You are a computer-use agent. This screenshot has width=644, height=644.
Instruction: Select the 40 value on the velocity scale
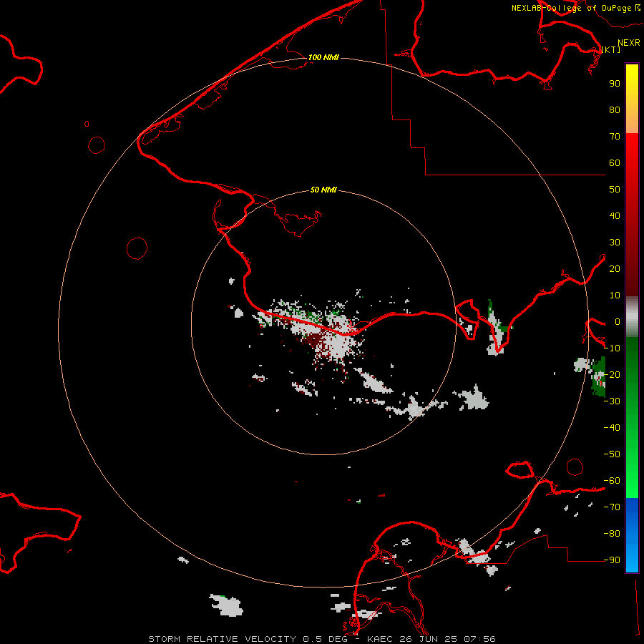coord(615,215)
